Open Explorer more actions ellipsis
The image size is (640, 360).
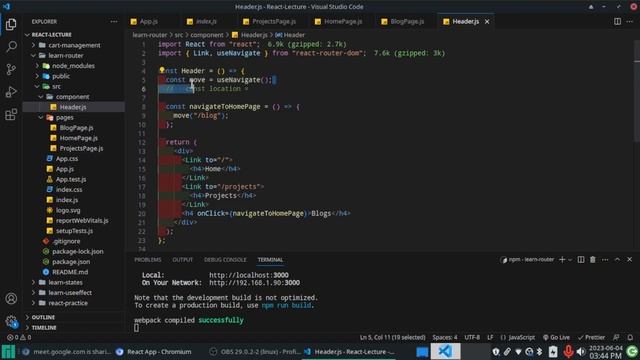[x=113, y=22]
